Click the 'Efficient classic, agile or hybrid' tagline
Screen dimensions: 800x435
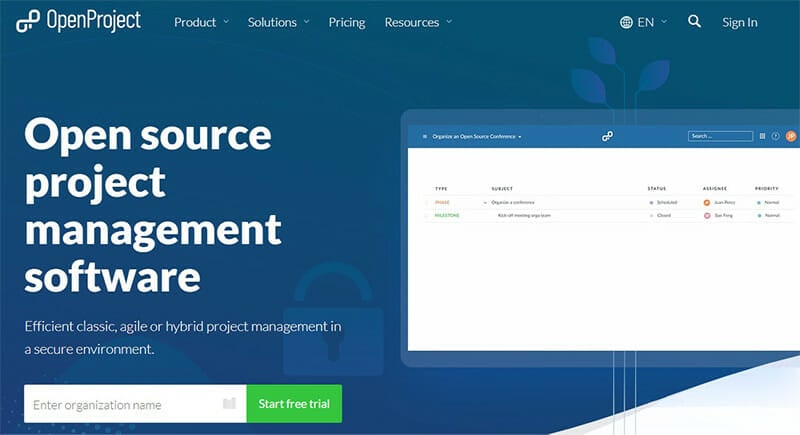tap(183, 338)
